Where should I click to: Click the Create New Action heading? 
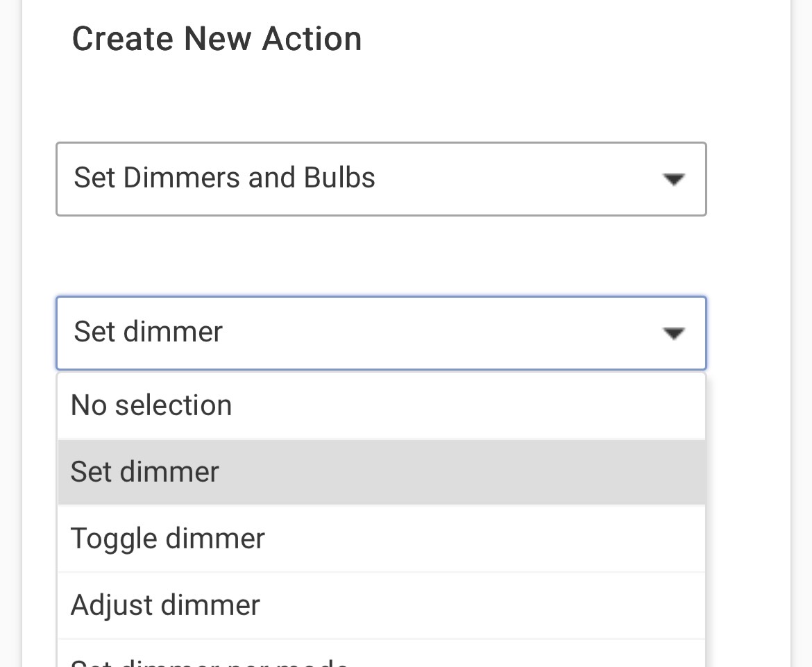tap(217, 39)
